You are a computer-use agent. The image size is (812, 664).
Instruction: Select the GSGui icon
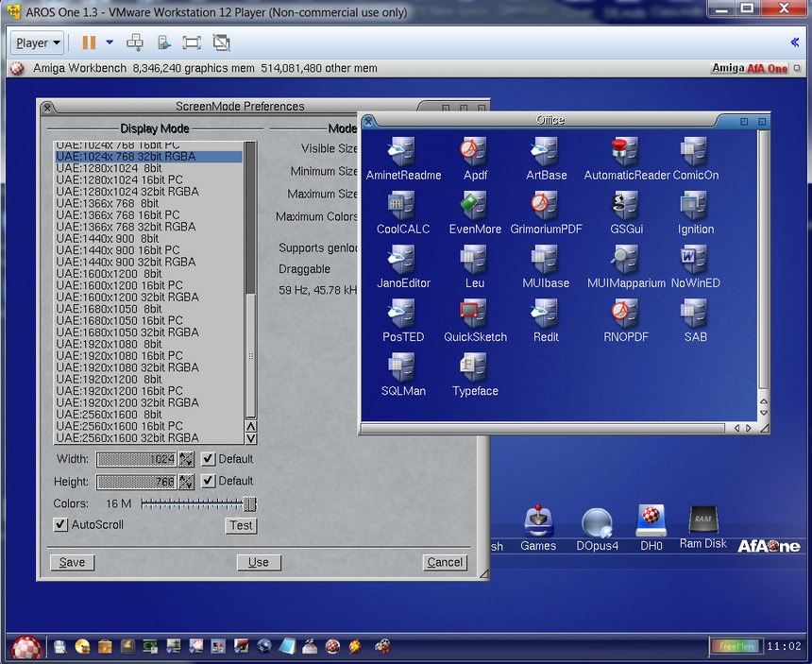(x=625, y=206)
